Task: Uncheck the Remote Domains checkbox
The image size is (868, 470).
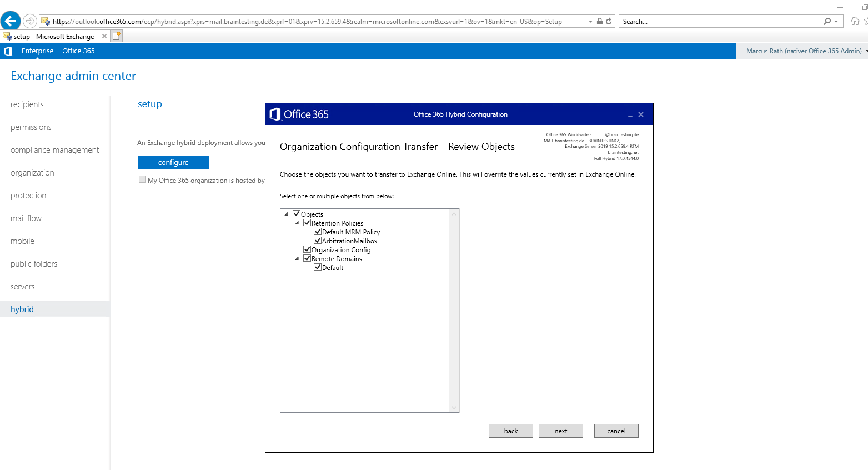Action: point(307,258)
